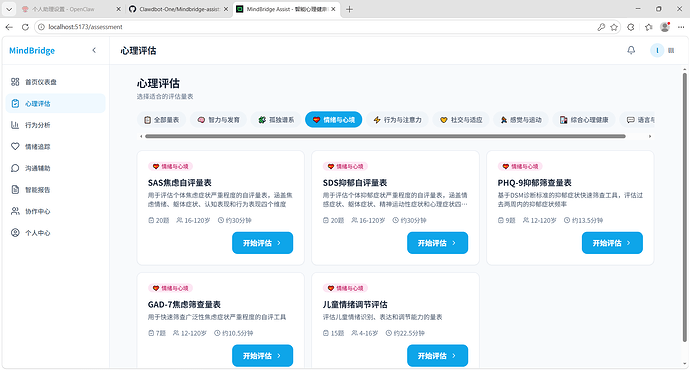
Task: Click the GAD-7焦虑筛查量表 card title
Action: tap(184, 304)
